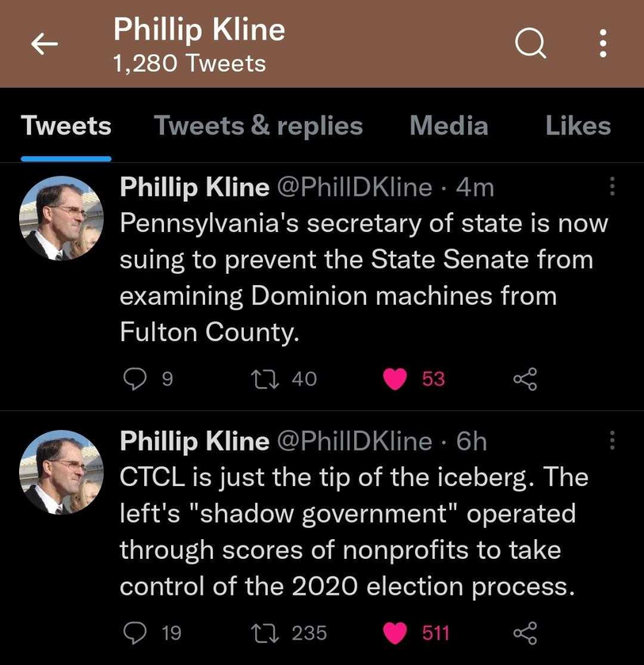Image resolution: width=644 pixels, height=665 pixels.
Task: Open profile overflow menu in header
Action: 603,44
